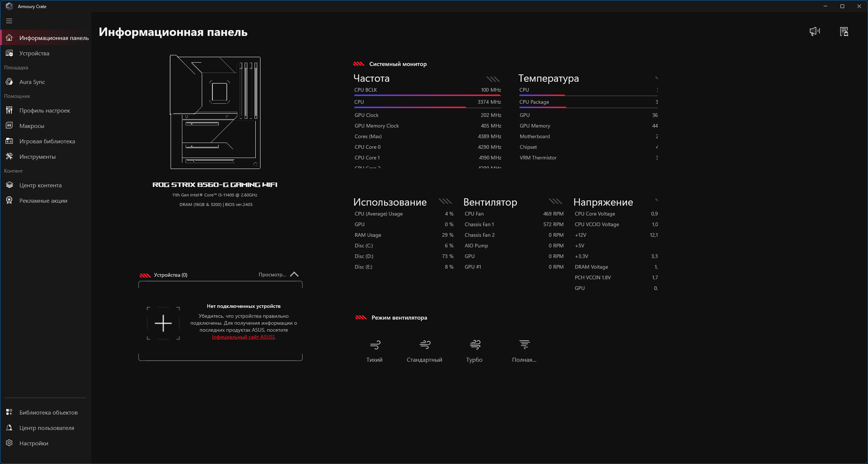Open Центр пользователя menu item
The image size is (868, 464).
coord(46,428)
